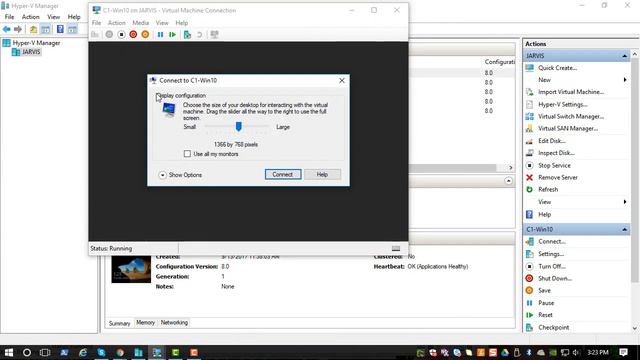Screen dimensions: 640x360
Task: Open Action menu in Hyper-V Manager
Action: click(x=31, y=17)
